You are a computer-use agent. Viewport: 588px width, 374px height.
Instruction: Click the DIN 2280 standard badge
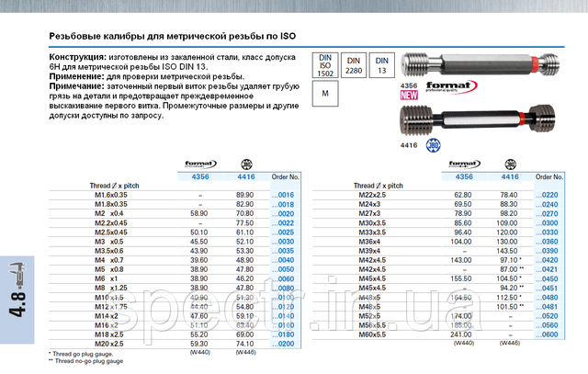[x=354, y=65]
